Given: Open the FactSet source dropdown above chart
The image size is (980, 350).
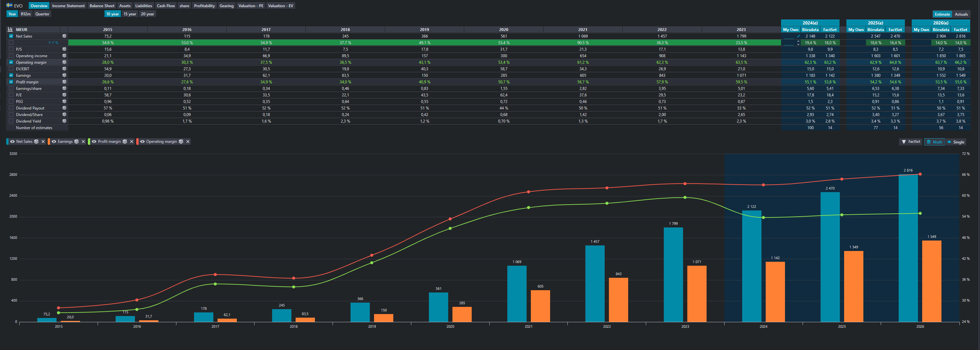Looking at the screenshot, I should (911, 142).
